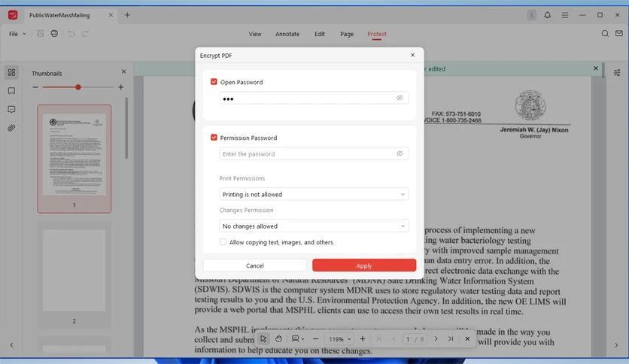Screen dimensions: 629x364
Task: Open the hamburger menu in title bar
Action: (565, 15)
